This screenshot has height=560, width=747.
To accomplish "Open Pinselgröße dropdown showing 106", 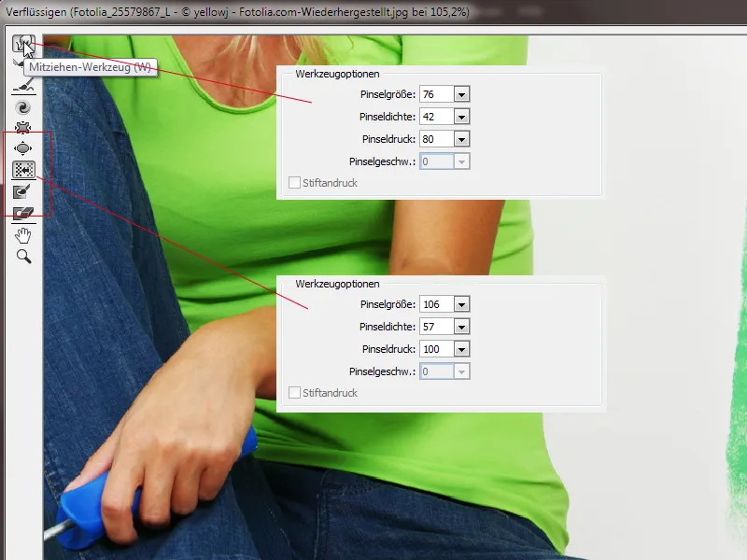I will [461, 304].
